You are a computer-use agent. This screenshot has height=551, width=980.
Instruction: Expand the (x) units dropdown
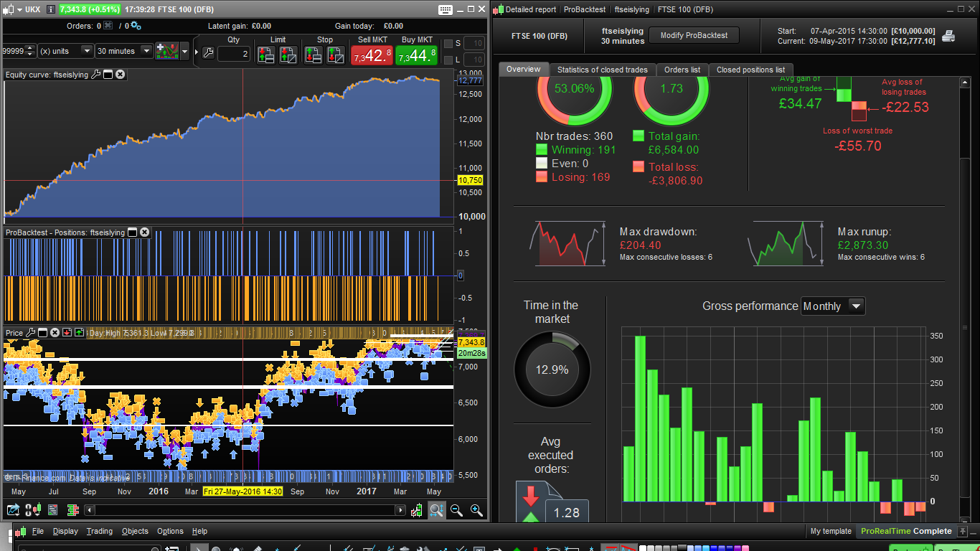(x=86, y=51)
